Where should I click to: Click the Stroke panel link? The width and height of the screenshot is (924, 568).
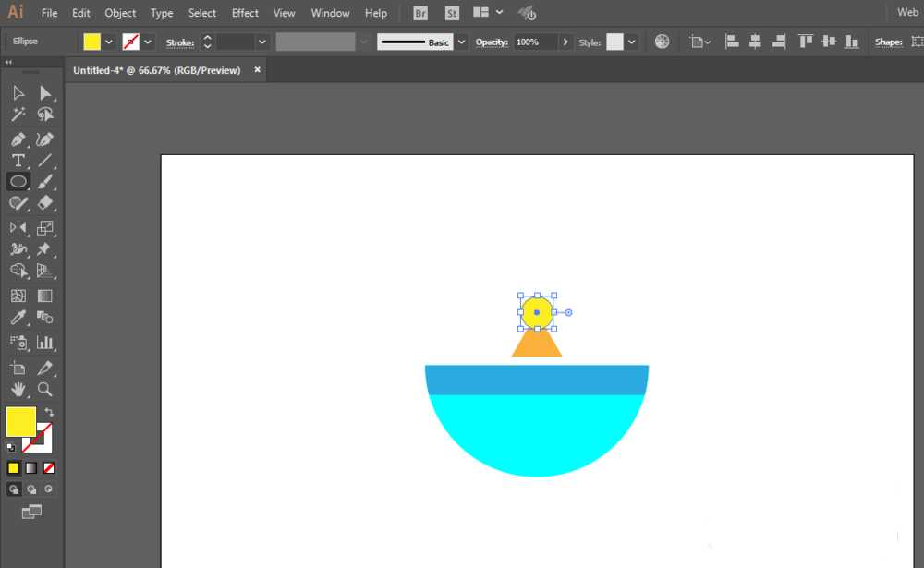click(179, 42)
